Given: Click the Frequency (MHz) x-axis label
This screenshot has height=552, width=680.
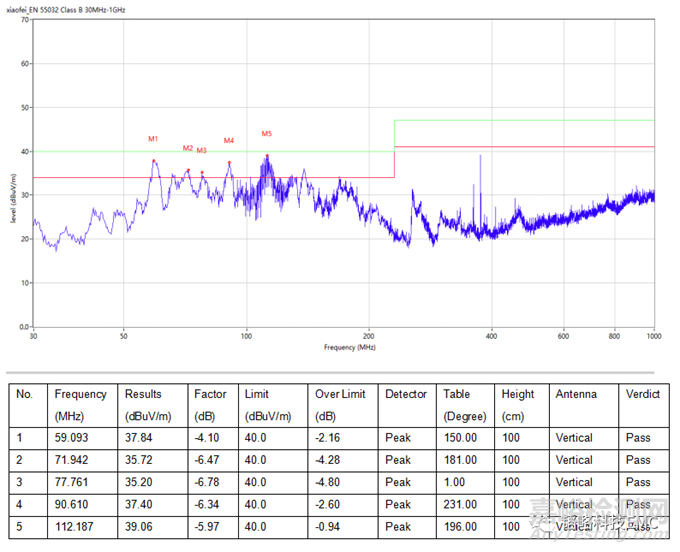Looking at the screenshot, I should pyautogui.click(x=349, y=347).
